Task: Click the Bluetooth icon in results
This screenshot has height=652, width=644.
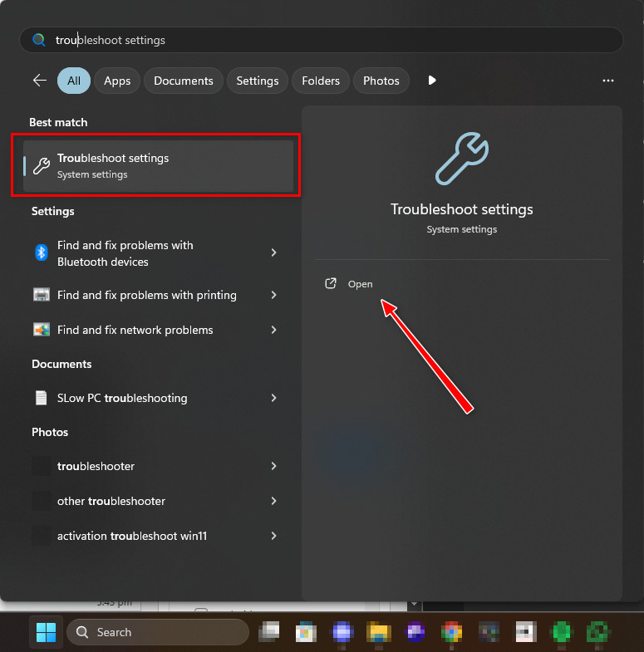Action: pyautogui.click(x=42, y=252)
